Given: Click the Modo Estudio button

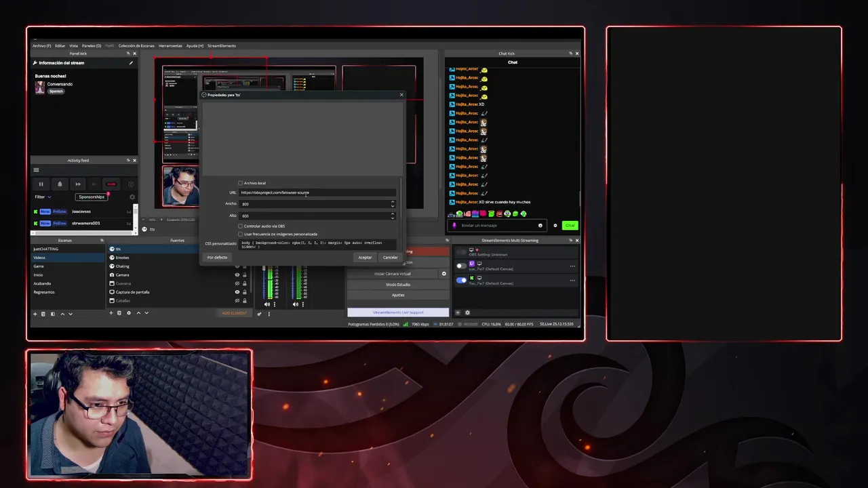Looking at the screenshot, I should click(398, 285).
